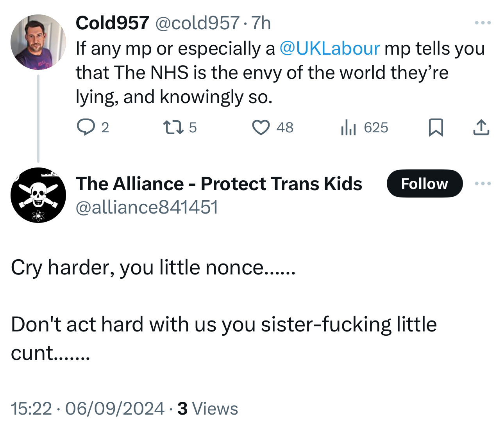Image resolution: width=504 pixels, height=431 pixels.
Task: Click the Cold957 display name
Action: pyautogui.click(x=112, y=23)
